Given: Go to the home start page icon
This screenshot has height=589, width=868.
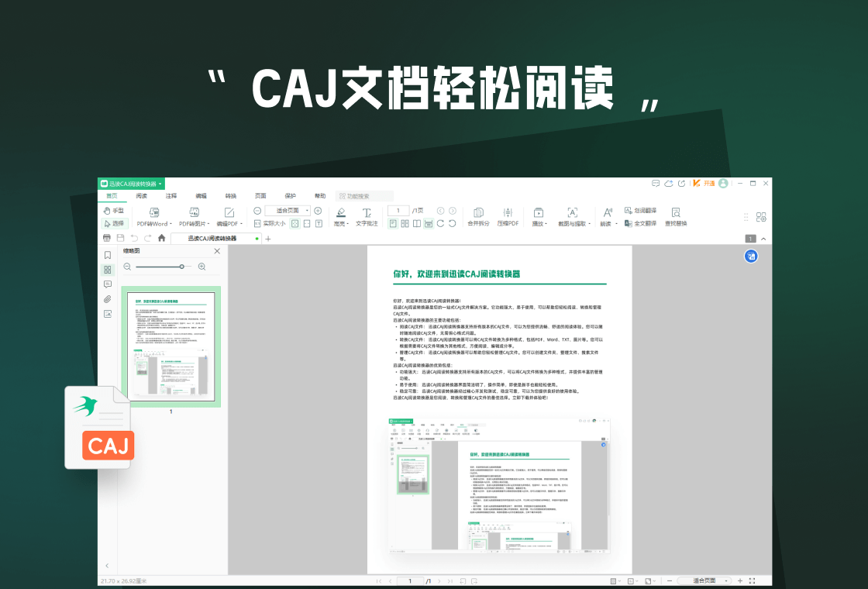Looking at the screenshot, I should pyautogui.click(x=162, y=238).
